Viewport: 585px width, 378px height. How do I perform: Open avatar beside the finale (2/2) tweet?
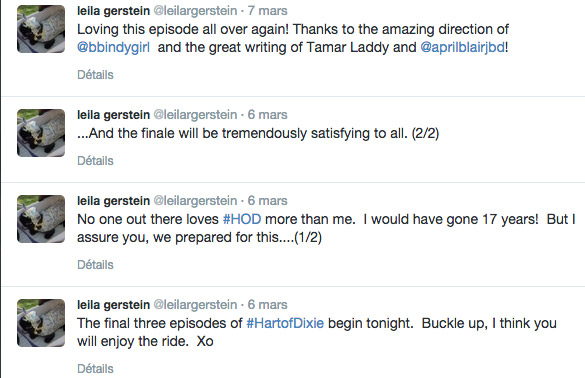point(41,133)
